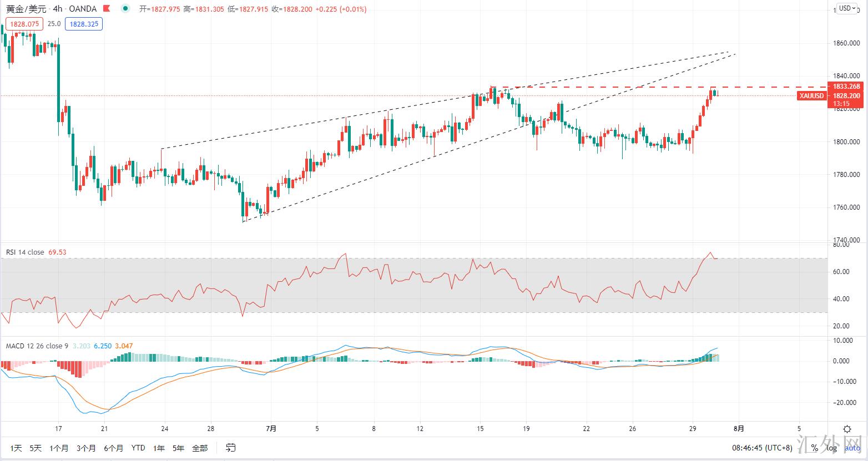Viewport: 868px width, 461px height.
Task: Click the red flag icon beside OANDA
Action: [107, 9]
